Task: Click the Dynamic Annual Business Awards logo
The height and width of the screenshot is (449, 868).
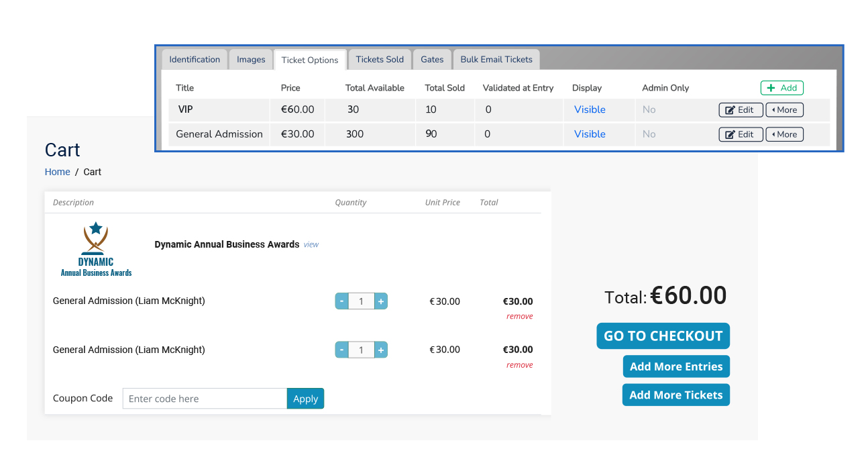Action: pyautogui.click(x=96, y=249)
